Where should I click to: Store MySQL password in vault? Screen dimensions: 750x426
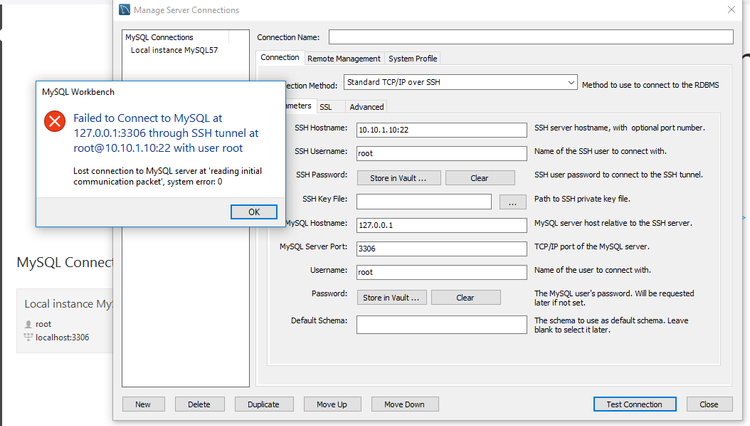(x=393, y=297)
